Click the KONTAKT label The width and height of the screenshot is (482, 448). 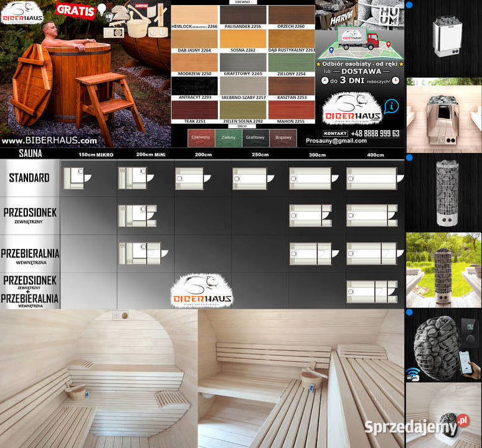[x=335, y=133]
